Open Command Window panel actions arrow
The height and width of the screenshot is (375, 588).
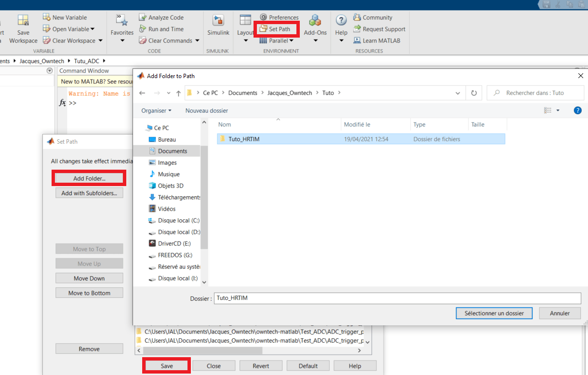(x=49, y=71)
